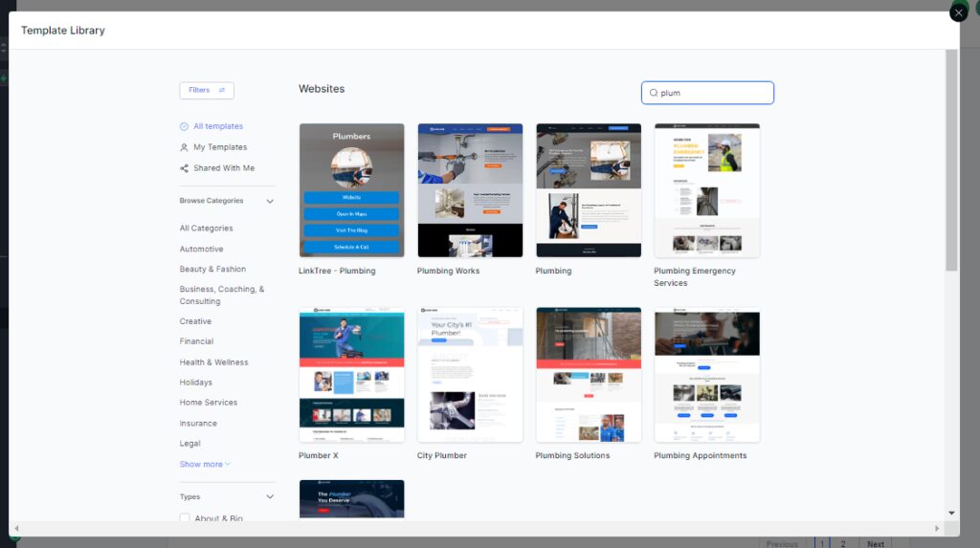Select the All templates checkmark icon

184,126
